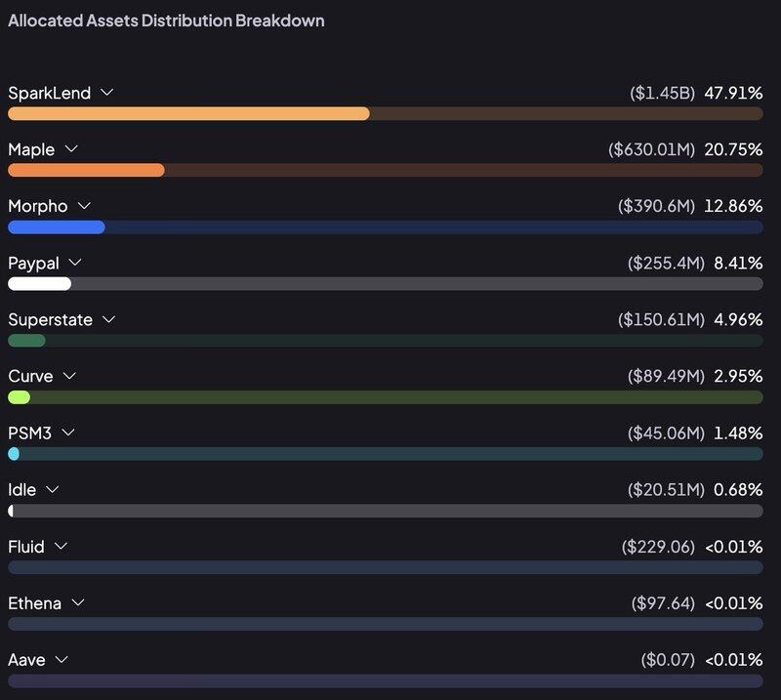Expand the Curve row chevron
The height and width of the screenshot is (700, 781).
tap(69, 376)
